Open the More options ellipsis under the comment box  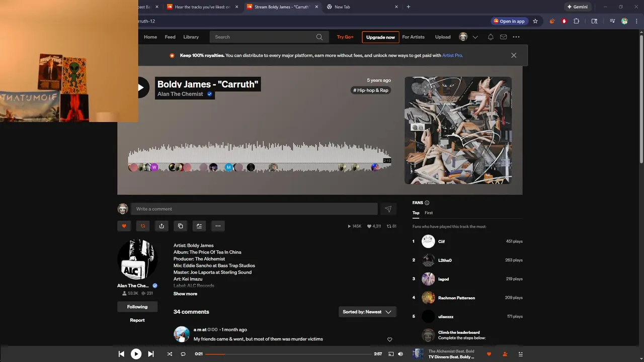tap(218, 226)
